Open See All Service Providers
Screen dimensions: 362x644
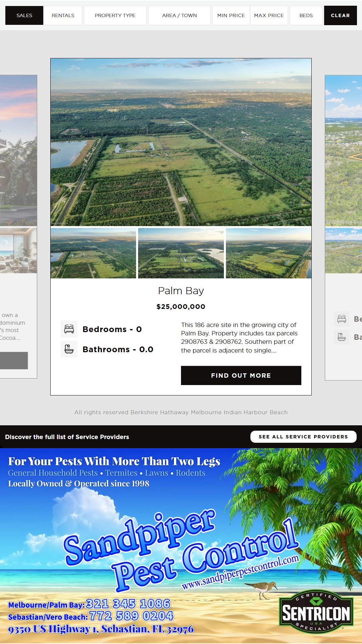303,437
